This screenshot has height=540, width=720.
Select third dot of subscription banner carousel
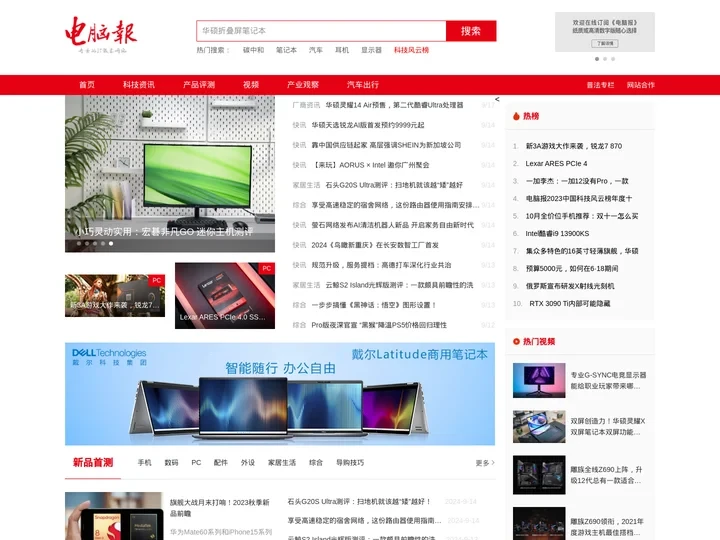point(613,59)
